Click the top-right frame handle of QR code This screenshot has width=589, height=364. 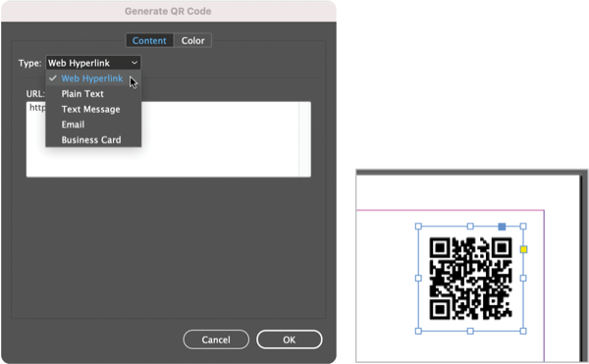[523, 227]
